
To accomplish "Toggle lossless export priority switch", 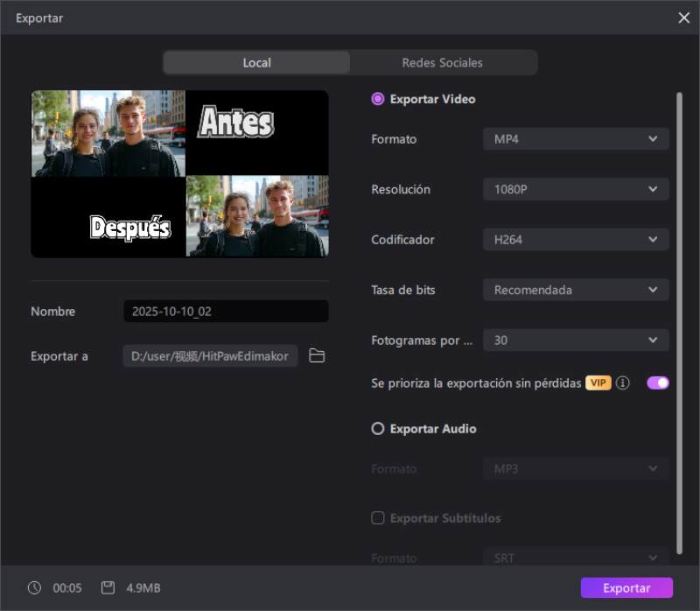I will [657, 383].
